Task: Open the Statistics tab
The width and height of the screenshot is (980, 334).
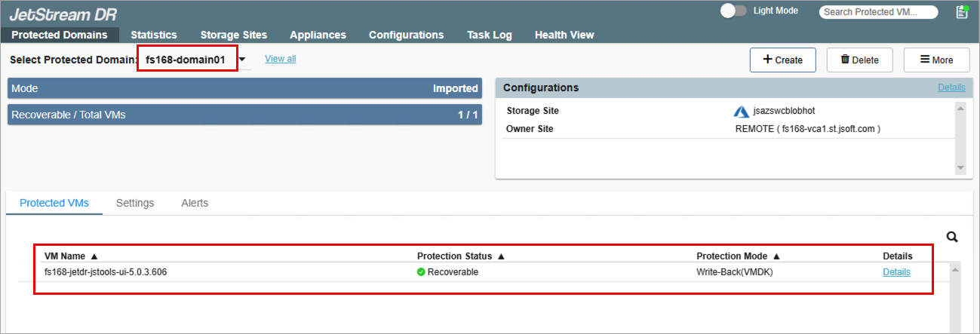Action: click(154, 35)
